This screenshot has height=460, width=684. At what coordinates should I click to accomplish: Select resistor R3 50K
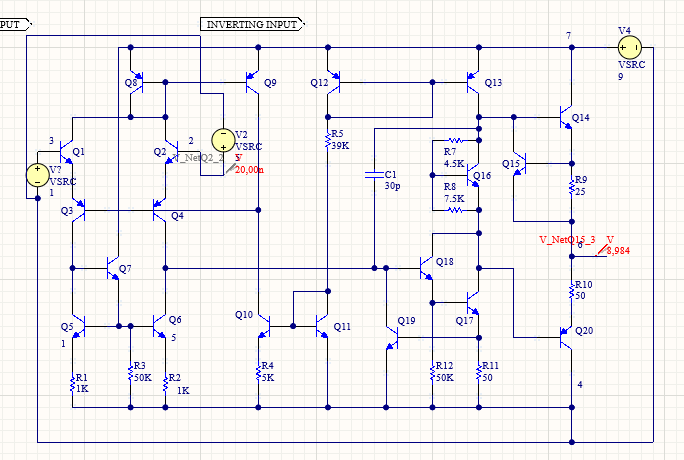pyautogui.click(x=130, y=372)
